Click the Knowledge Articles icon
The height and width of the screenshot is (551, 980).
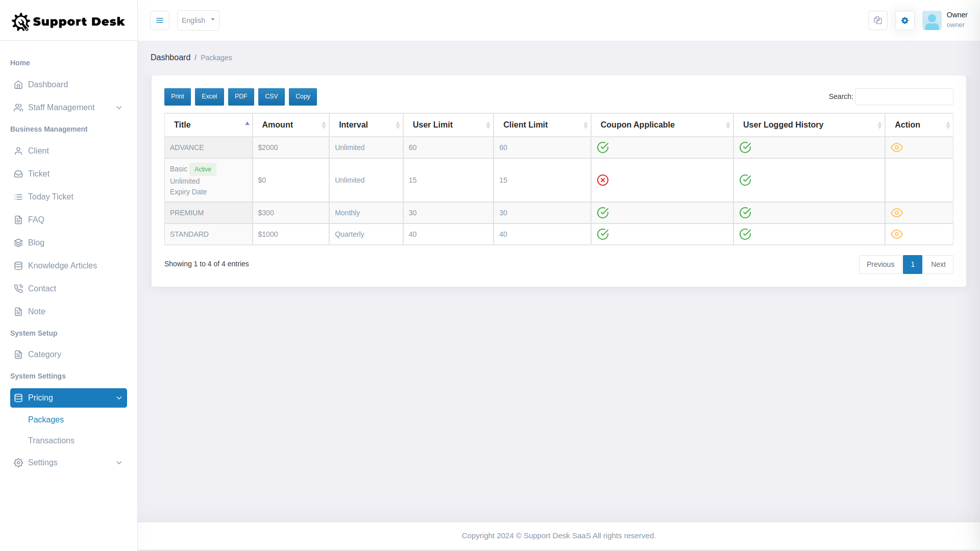(18, 265)
